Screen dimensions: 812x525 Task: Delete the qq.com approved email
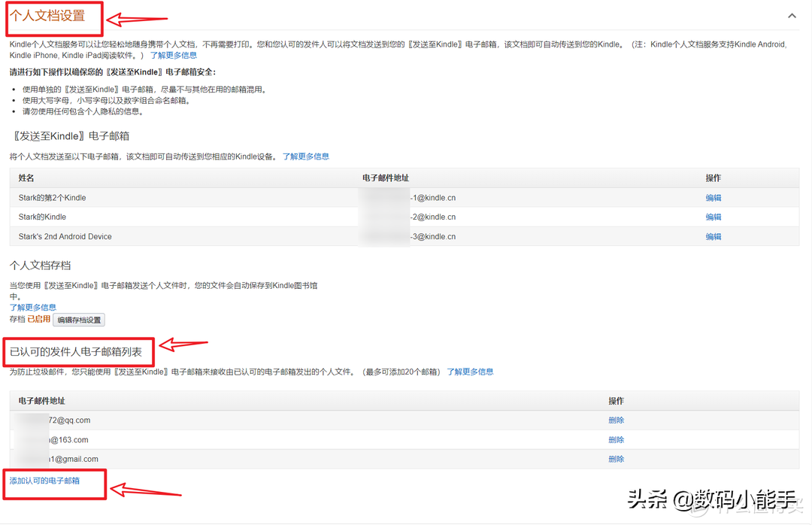click(x=617, y=420)
